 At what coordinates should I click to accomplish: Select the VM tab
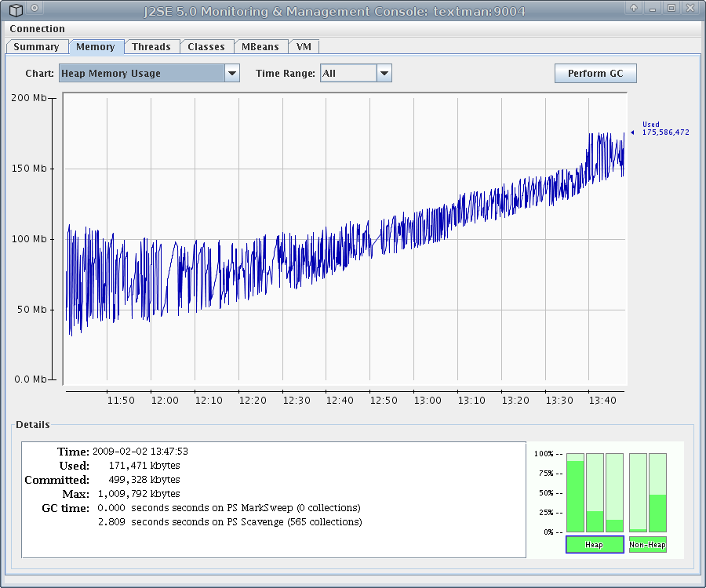(303, 46)
